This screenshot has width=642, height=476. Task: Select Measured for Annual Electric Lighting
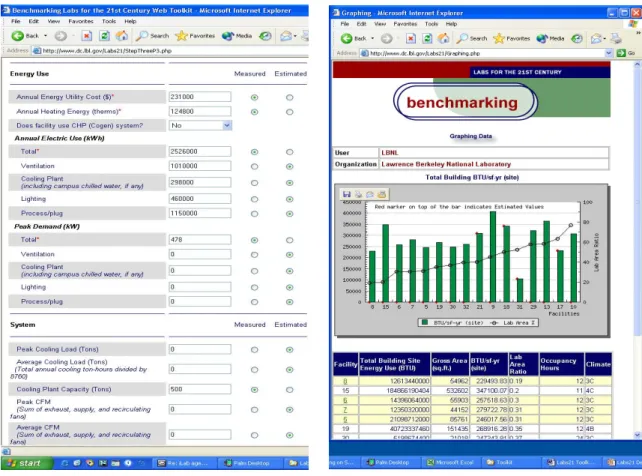point(254,199)
